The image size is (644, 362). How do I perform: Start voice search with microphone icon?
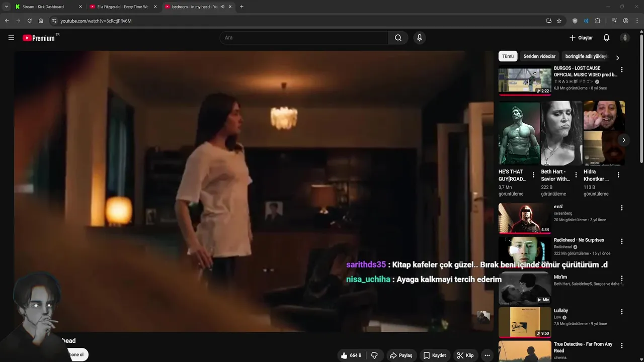[419, 38]
